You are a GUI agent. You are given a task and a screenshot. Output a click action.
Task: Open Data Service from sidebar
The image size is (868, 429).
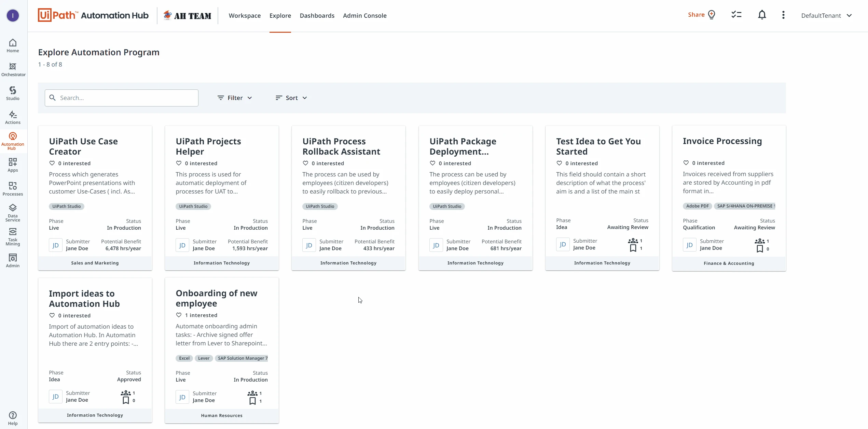click(13, 213)
